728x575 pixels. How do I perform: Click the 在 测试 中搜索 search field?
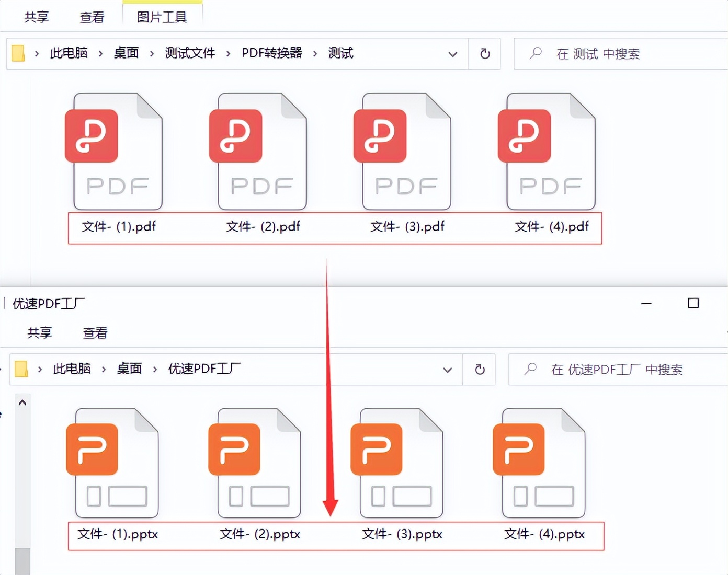[621, 53]
